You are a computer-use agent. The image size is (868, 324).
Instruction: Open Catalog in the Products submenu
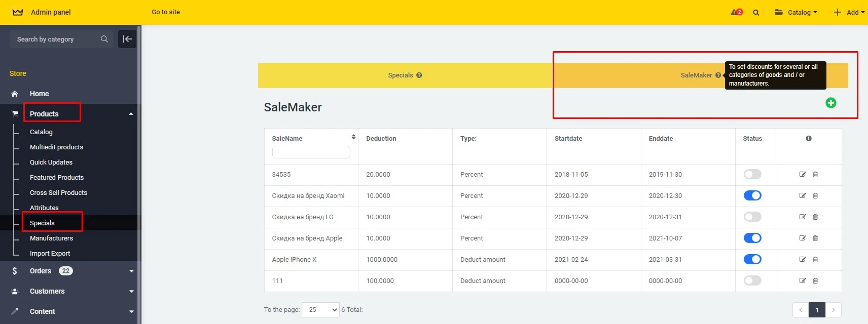[41, 132]
